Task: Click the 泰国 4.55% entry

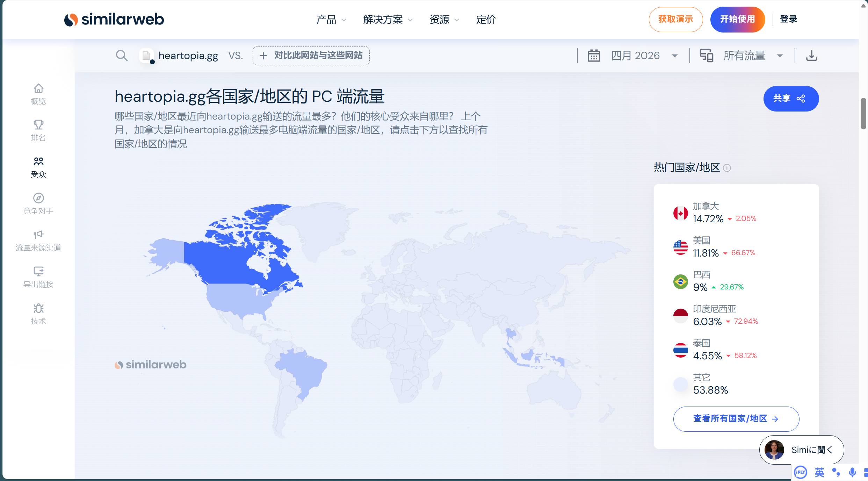Action: 715,350
